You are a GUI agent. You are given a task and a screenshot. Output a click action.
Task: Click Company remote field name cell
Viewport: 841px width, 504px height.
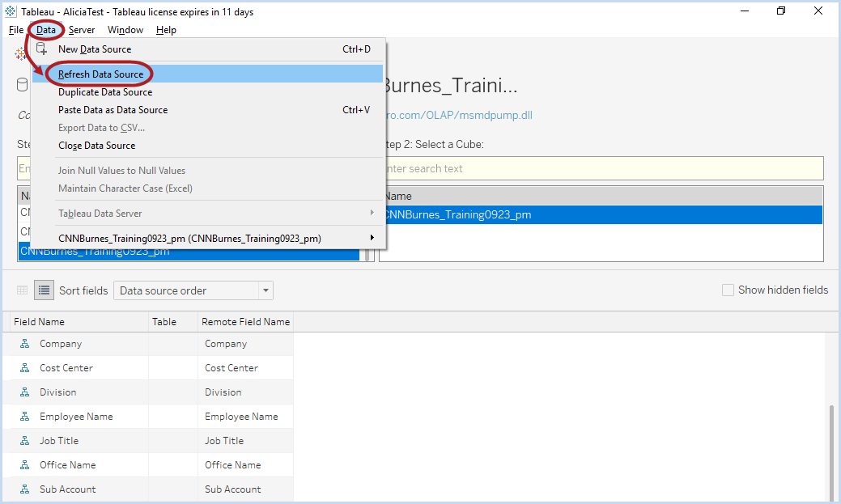[245, 344]
